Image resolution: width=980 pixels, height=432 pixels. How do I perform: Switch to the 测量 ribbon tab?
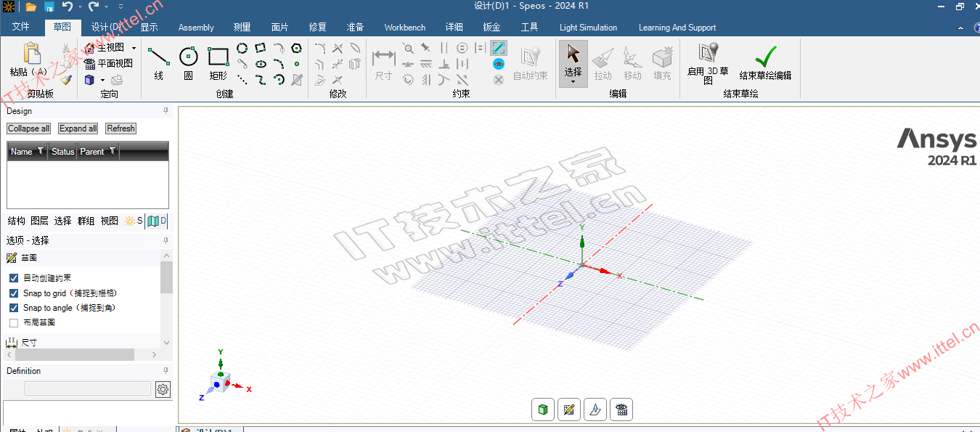point(242,28)
